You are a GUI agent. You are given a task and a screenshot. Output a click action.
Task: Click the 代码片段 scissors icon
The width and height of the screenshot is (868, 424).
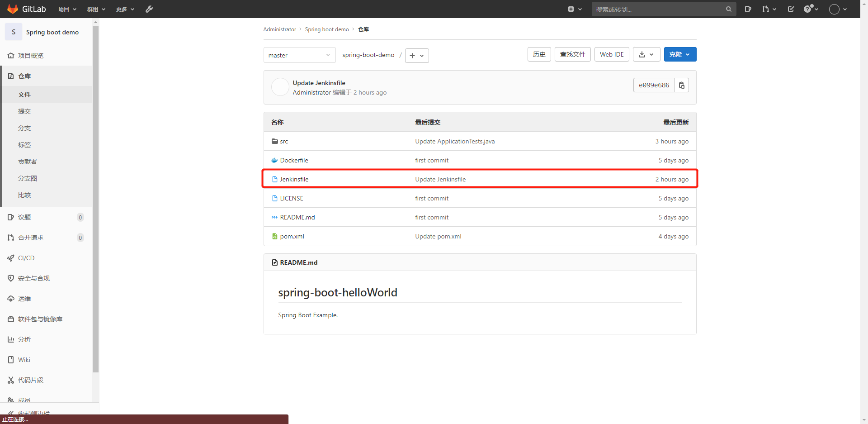pos(11,380)
